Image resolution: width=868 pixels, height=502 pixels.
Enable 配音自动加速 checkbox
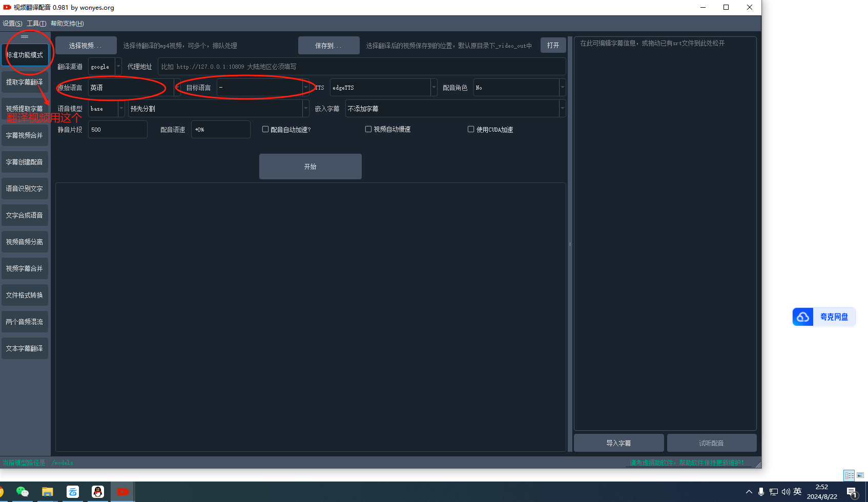point(265,129)
